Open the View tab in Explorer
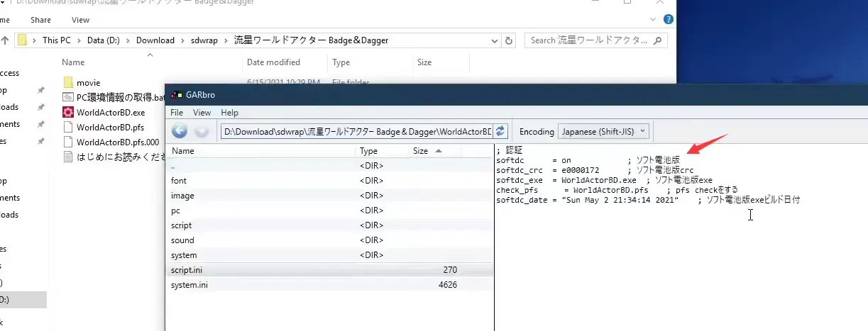The image size is (868, 331). click(x=80, y=20)
